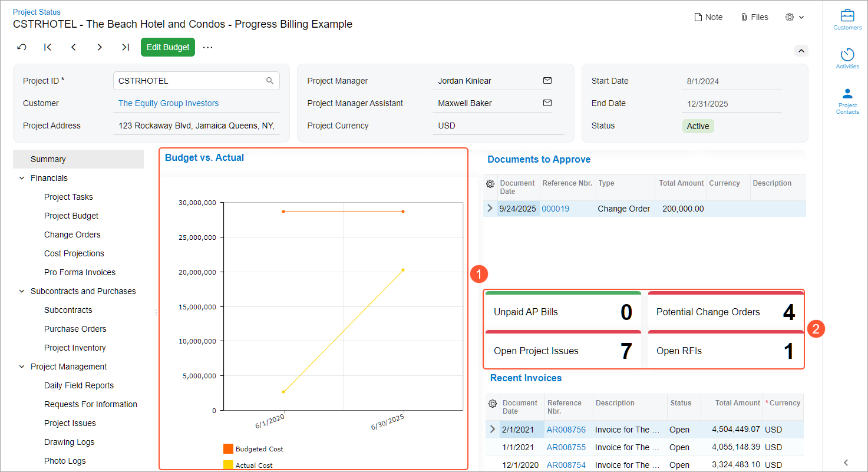
Task: Collapse the Subcontracts and Purchases section
Action: tap(22, 291)
